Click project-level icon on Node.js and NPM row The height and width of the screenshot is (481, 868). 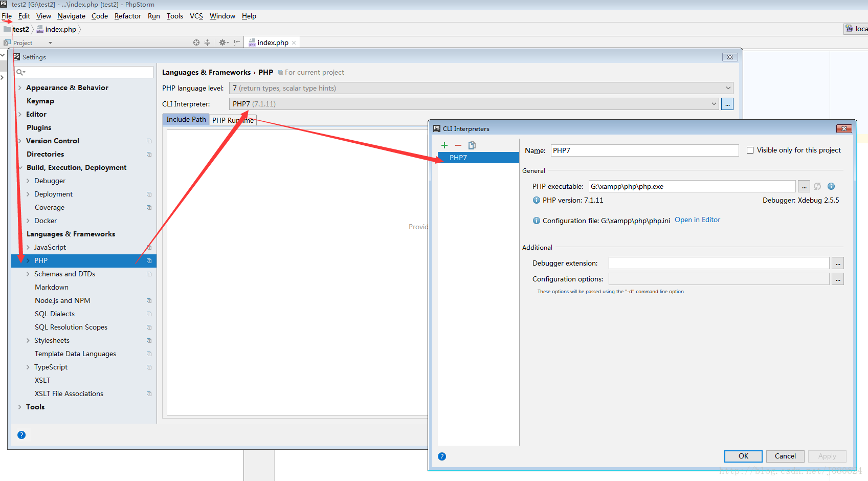(149, 301)
